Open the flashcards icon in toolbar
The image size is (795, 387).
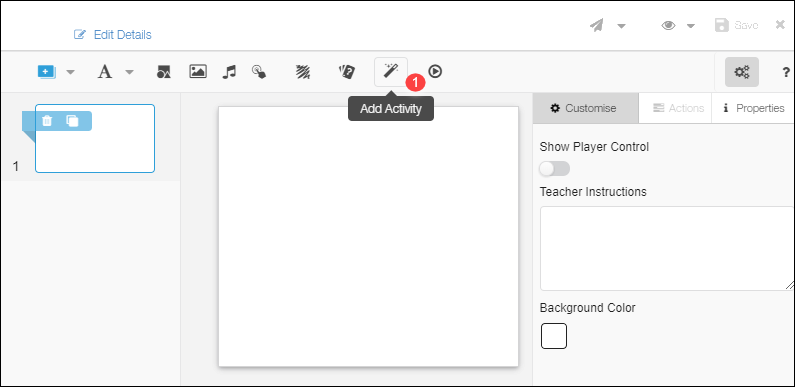tap(347, 72)
